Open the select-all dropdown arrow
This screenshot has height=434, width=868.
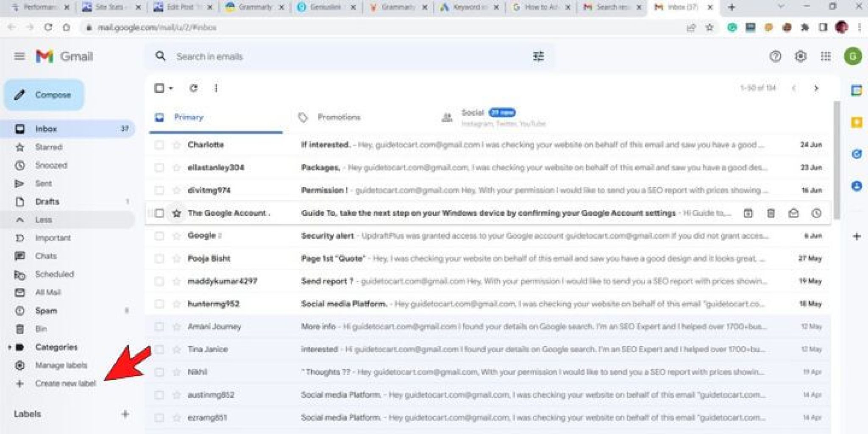171,88
